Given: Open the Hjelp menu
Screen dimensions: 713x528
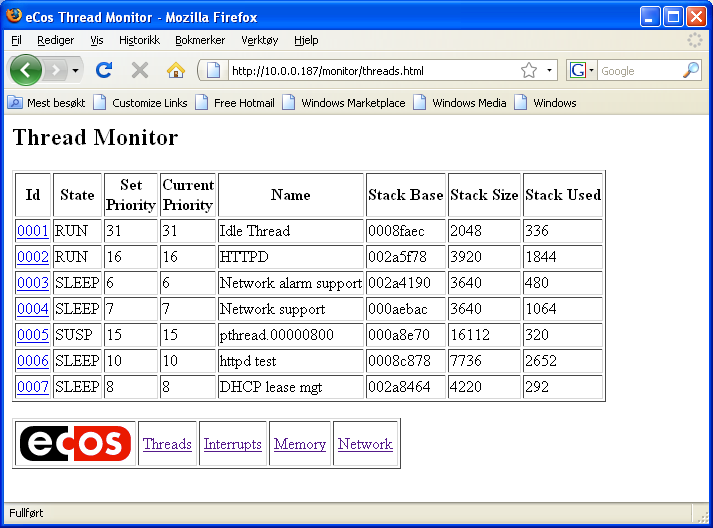Looking at the screenshot, I should (x=306, y=40).
